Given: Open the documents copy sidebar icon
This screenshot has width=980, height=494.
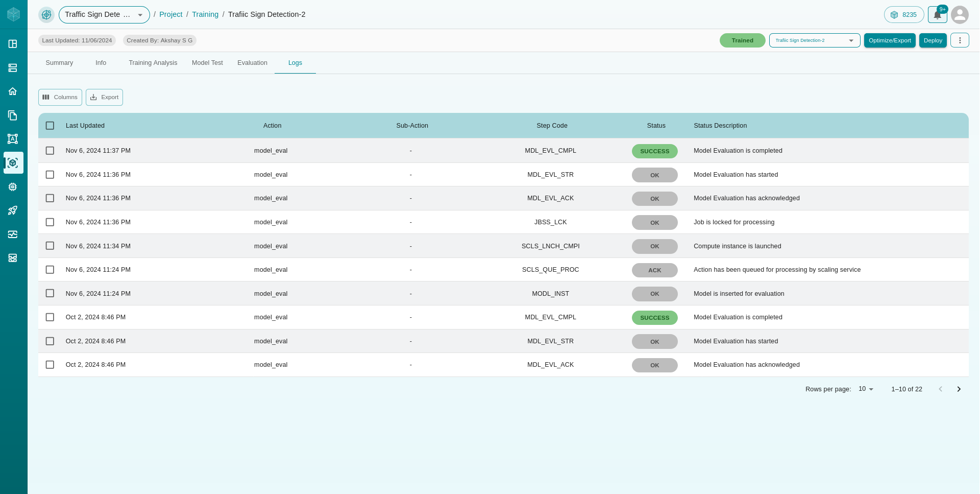Looking at the screenshot, I should click(13, 115).
